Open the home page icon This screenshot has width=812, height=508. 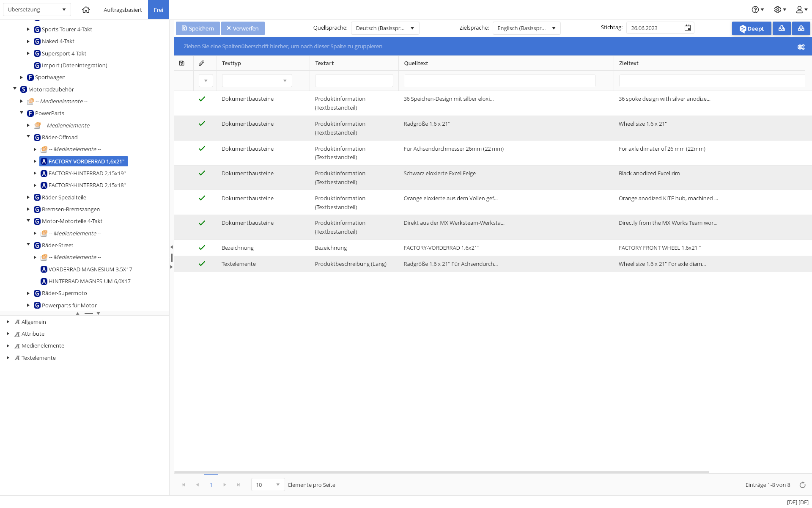(86, 9)
